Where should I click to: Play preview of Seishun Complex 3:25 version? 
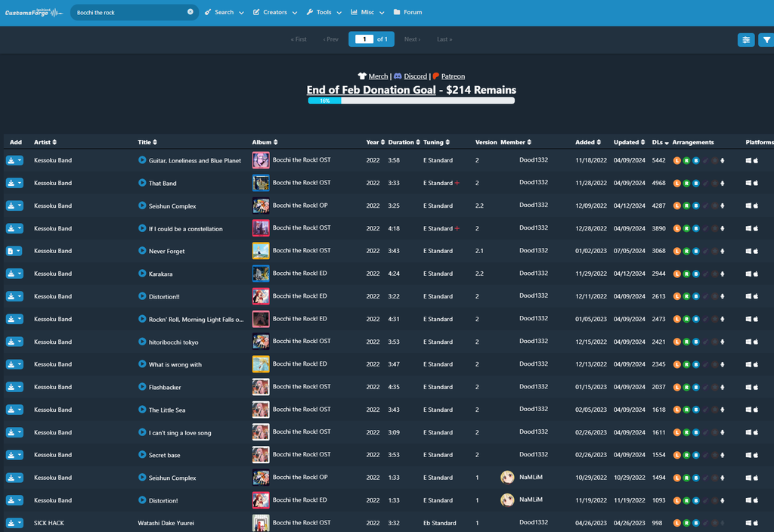tap(142, 206)
